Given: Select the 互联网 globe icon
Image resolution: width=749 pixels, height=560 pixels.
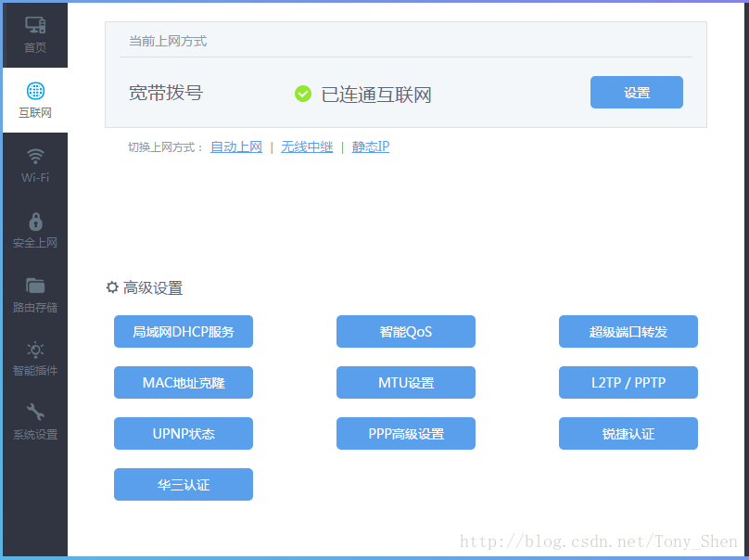Looking at the screenshot, I should 35,90.
